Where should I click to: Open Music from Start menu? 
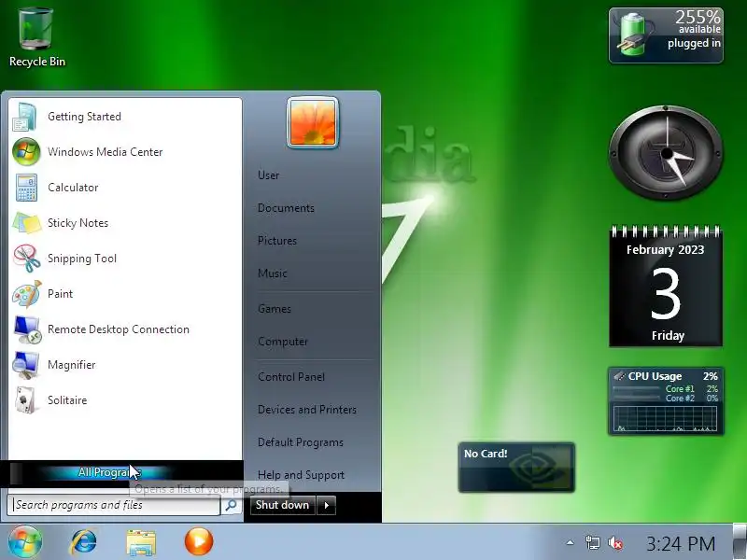click(x=273, y=273)
